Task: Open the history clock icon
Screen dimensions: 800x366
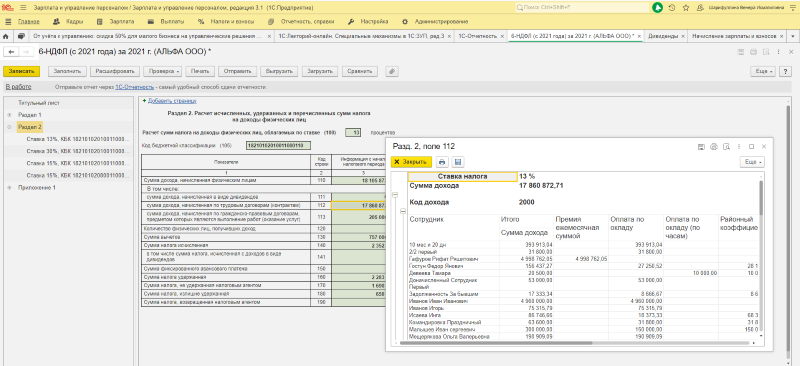Action: pos(672,8)
